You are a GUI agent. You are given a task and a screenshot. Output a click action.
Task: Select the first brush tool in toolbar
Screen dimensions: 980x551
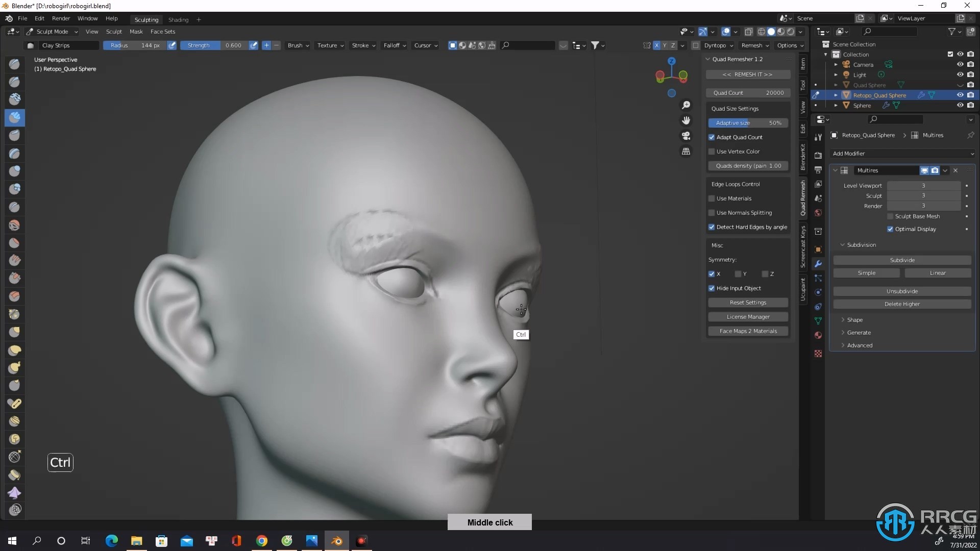15,64
